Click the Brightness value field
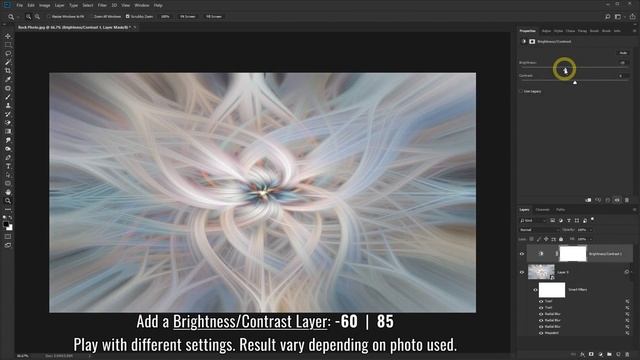This screenshot has width=640, height=360. click(x=623, y=63)
